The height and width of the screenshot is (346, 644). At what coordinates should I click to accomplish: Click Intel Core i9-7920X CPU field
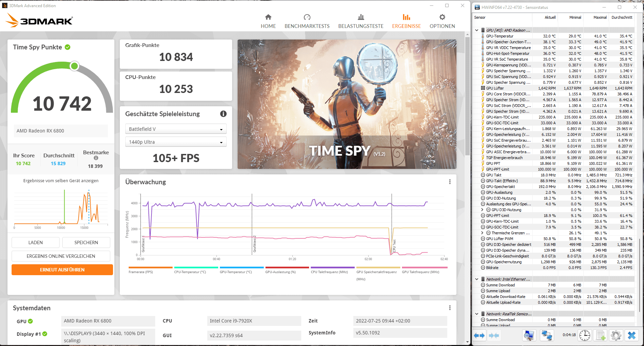(254, 321)
